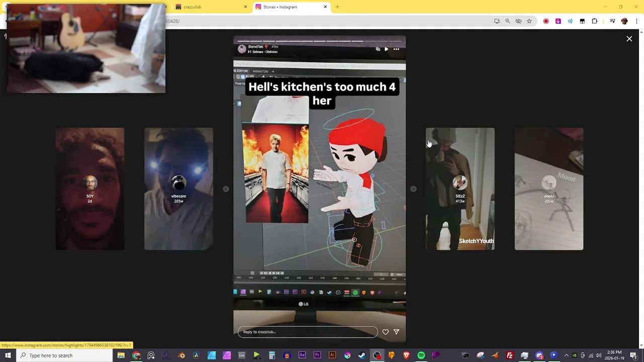
Task: Open Brave browser from the taskbar
Action: click(407, 355)
